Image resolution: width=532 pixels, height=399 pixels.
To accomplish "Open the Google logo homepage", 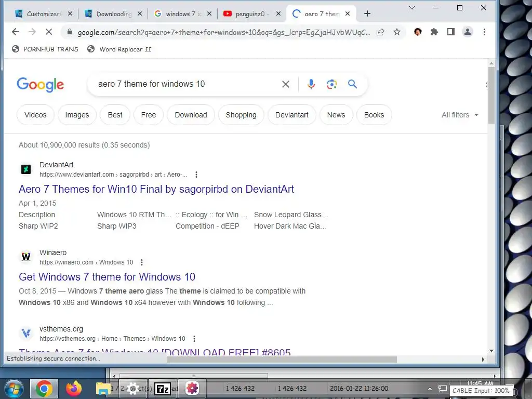I will (x=41, y=85).
